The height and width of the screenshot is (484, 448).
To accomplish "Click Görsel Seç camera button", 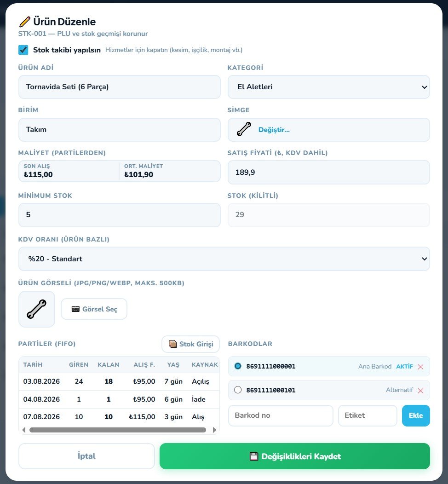I will 94,309.
